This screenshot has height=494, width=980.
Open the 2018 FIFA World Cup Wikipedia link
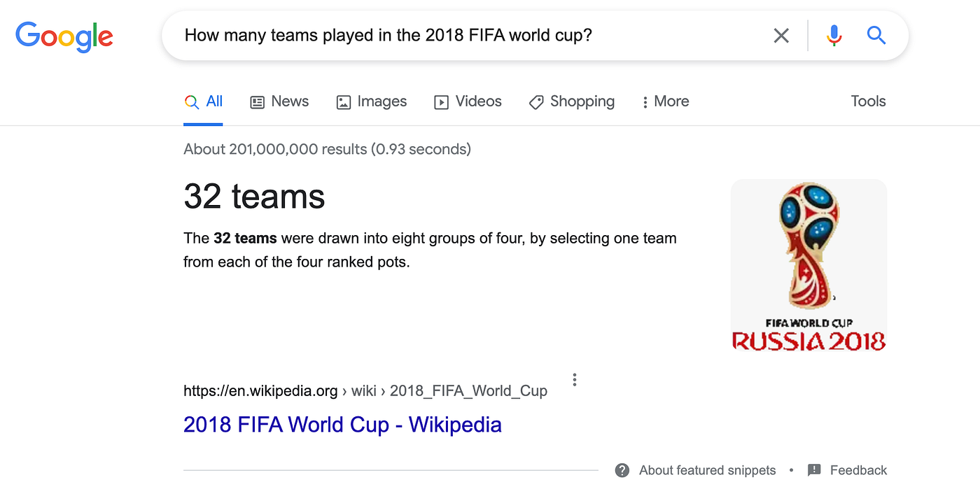pyautogui.click(x=342, y=425)
